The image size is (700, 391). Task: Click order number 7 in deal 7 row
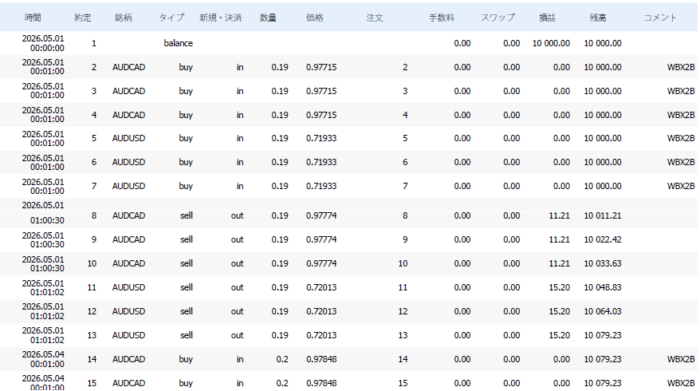point(405,186)
